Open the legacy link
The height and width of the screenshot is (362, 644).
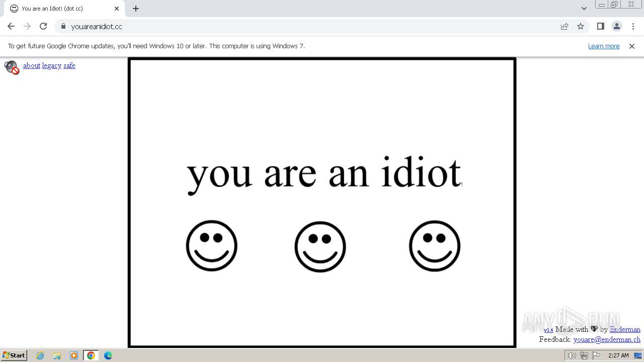[x=52, y=65]
